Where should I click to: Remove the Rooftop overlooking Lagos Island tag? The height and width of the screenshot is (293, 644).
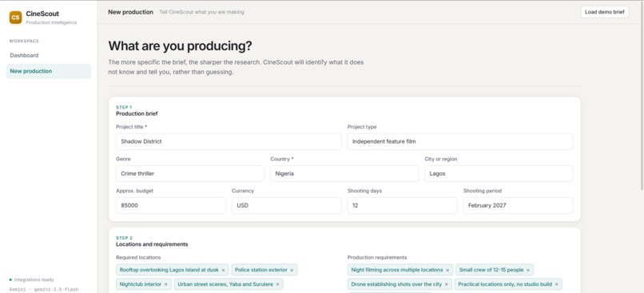223,270
